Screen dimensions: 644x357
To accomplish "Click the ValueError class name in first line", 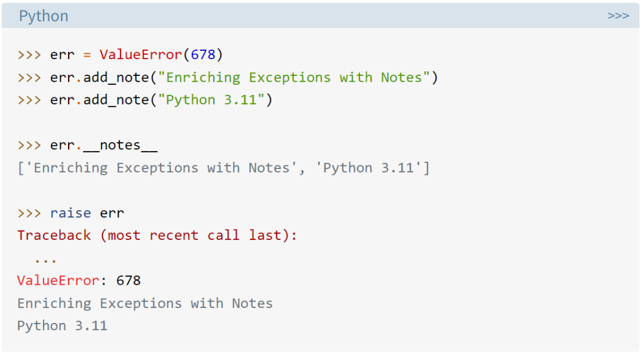I will [141, 54].
